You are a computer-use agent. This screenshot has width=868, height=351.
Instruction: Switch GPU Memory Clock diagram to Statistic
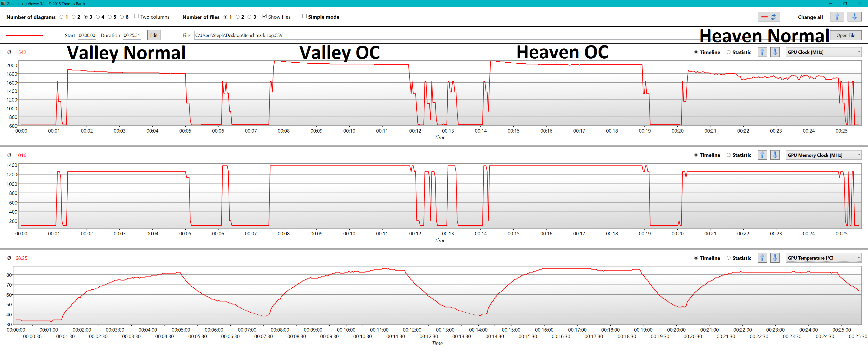tap(728, 155)
